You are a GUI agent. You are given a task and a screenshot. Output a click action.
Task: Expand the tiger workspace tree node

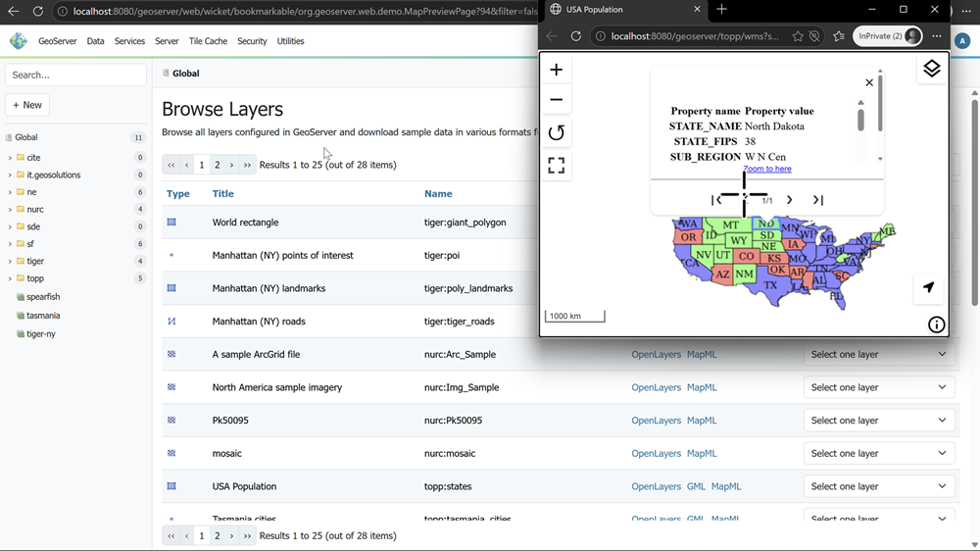pos(10,262)
